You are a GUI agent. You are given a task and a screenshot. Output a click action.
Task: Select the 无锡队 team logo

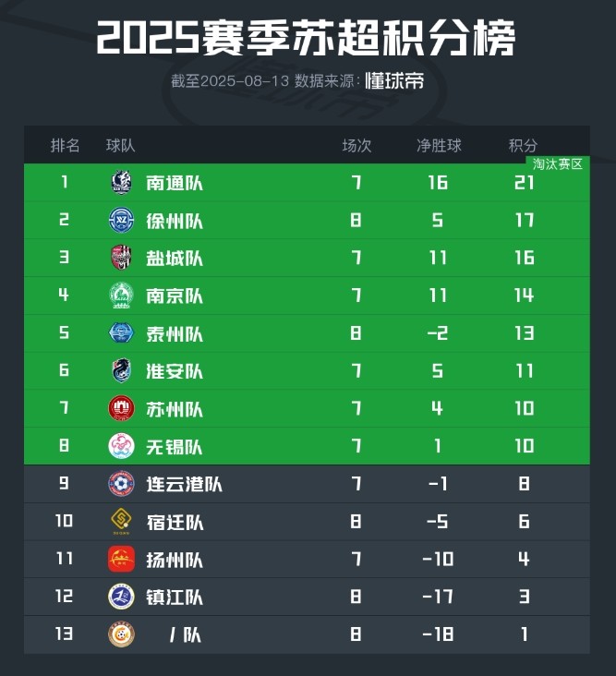[x=121, y=447]
